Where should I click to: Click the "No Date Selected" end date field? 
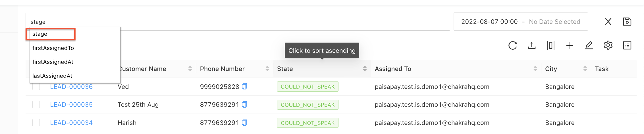tap(554, 22)
